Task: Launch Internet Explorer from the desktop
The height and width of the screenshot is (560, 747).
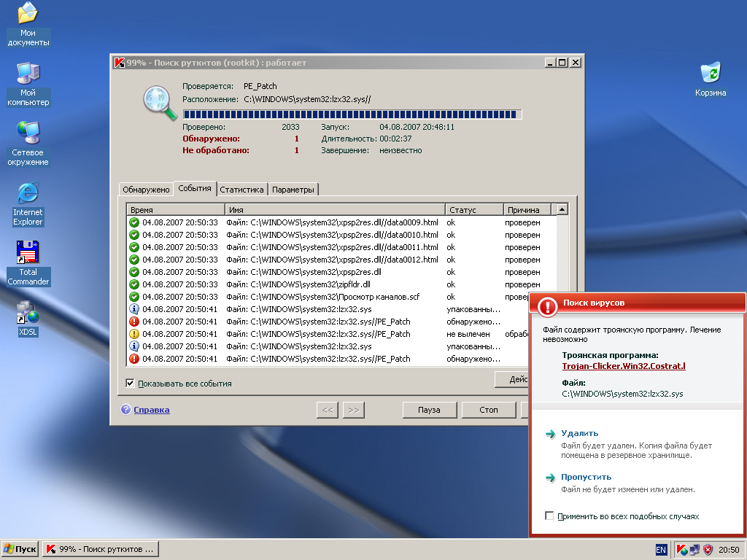Action: coord(28,204)
